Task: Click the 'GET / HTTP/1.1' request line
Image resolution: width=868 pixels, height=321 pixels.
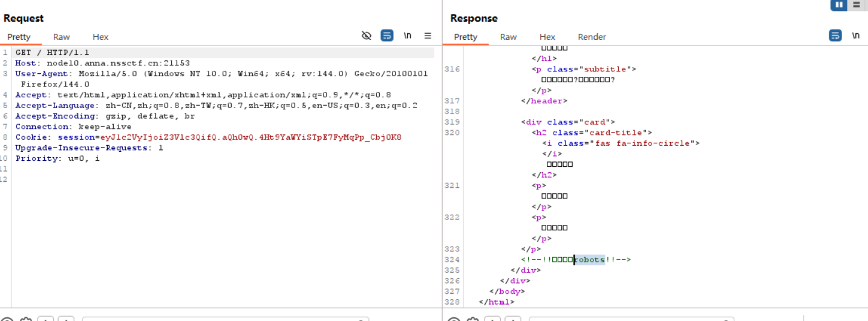Action: [x=52, y=53]
